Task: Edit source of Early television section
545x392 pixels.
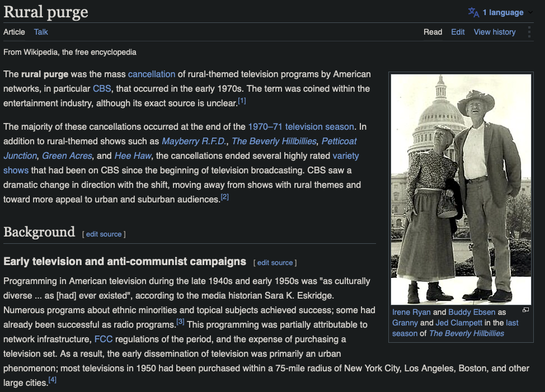Action: 275,263
